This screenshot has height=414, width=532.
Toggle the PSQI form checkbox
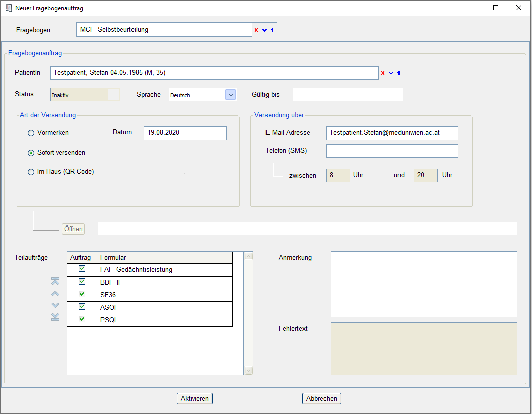[x=82, y=319]
